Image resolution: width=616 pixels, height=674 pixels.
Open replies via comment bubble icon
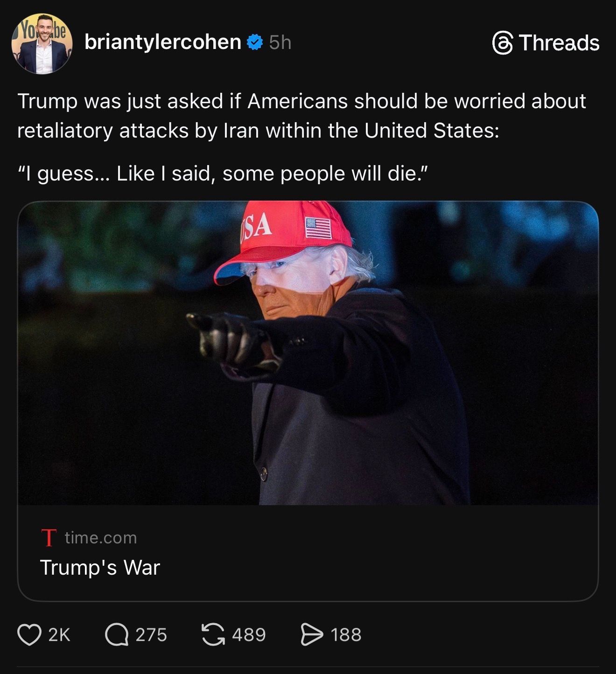(116, 635)
